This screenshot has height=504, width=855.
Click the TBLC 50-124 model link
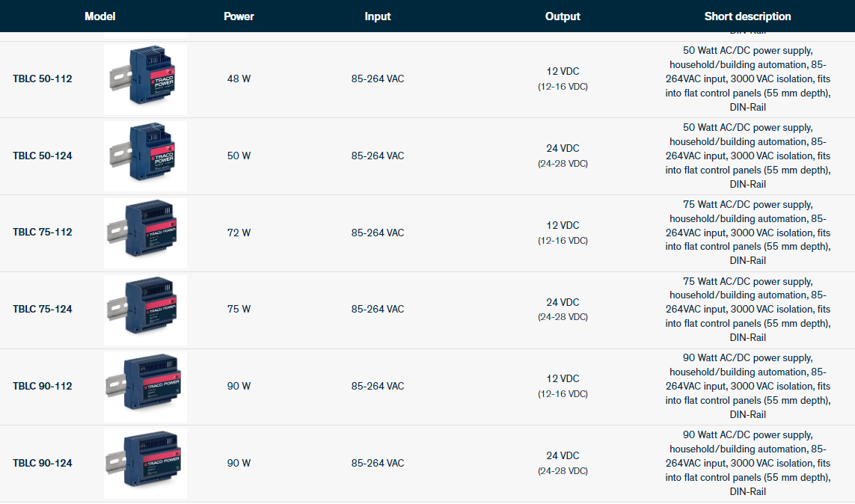click(x=43, y=156)
